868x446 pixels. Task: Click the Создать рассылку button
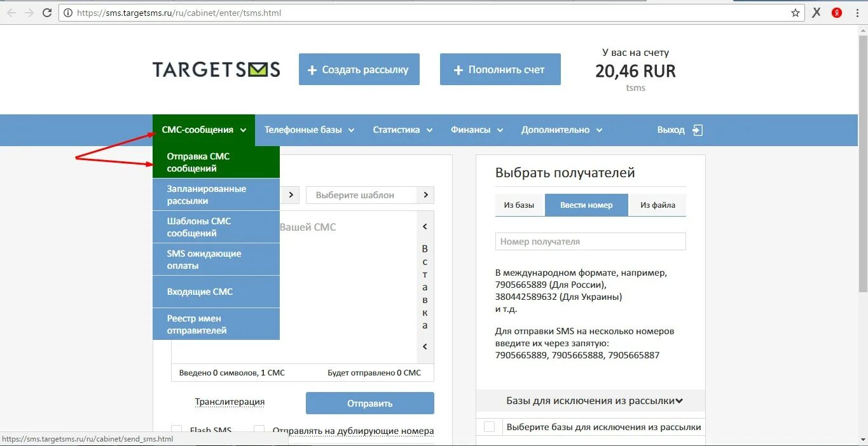click(x=359, y=69)
